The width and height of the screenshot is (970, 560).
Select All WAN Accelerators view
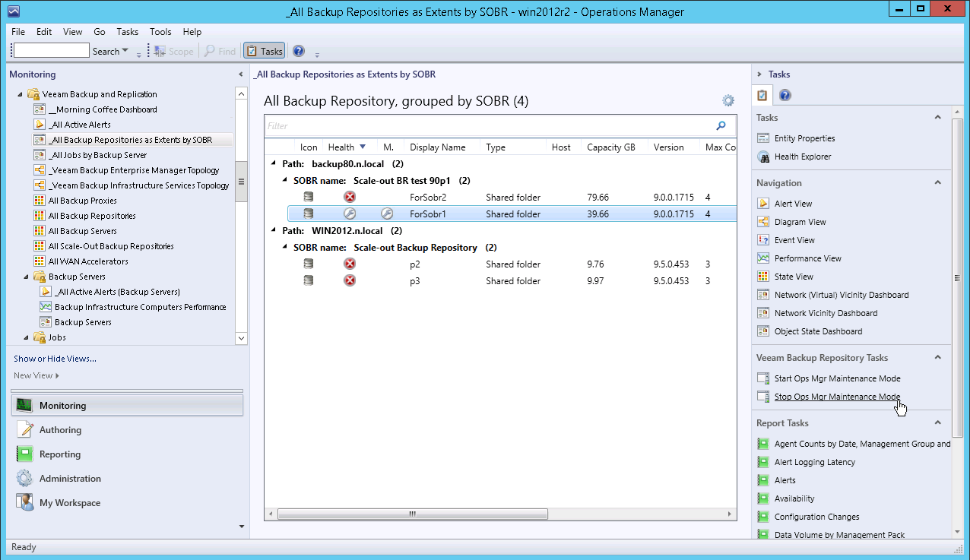(x=88, y=261)
